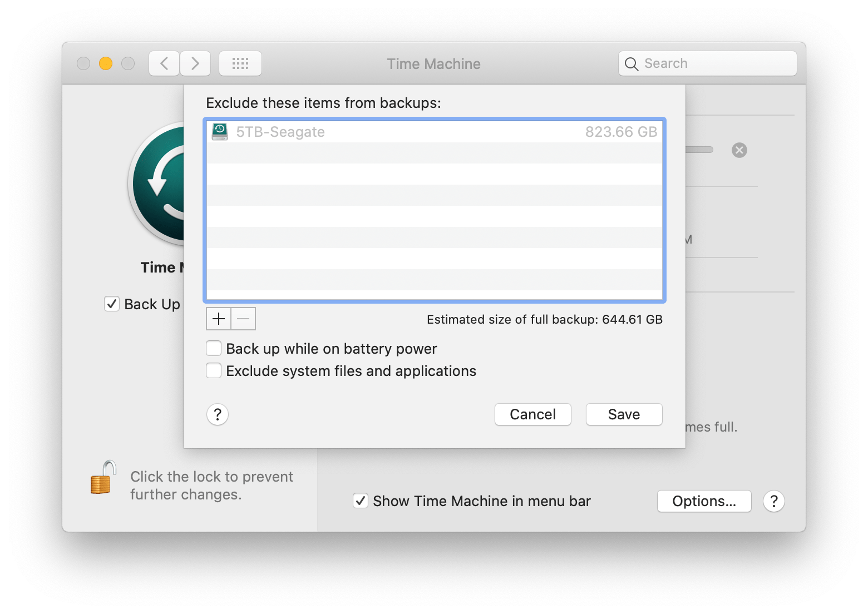Open the Options... button
This screenshot has height=614, width=868.
pyautogui.click(x=704, y=501)
